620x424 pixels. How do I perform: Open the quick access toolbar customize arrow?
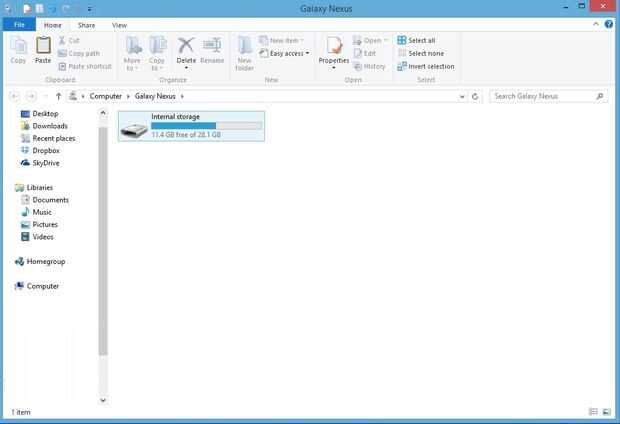pyautogui.click(x=90, y=9)
